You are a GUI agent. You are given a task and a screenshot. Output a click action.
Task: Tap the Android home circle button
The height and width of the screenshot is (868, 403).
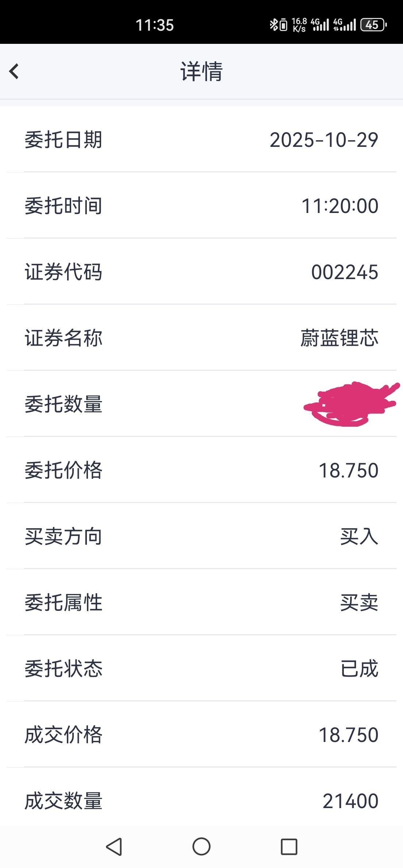pyautogui.click(x=201, y=846)
